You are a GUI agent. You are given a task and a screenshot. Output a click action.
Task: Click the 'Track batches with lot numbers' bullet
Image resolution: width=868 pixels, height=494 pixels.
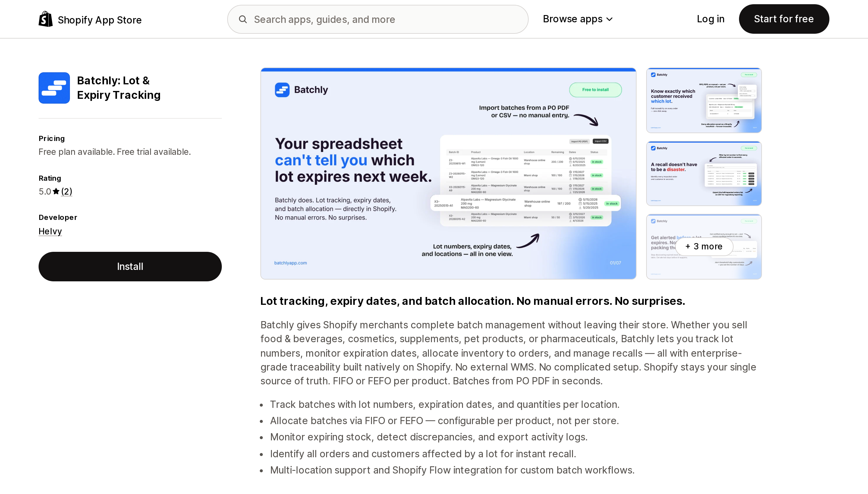445,405
